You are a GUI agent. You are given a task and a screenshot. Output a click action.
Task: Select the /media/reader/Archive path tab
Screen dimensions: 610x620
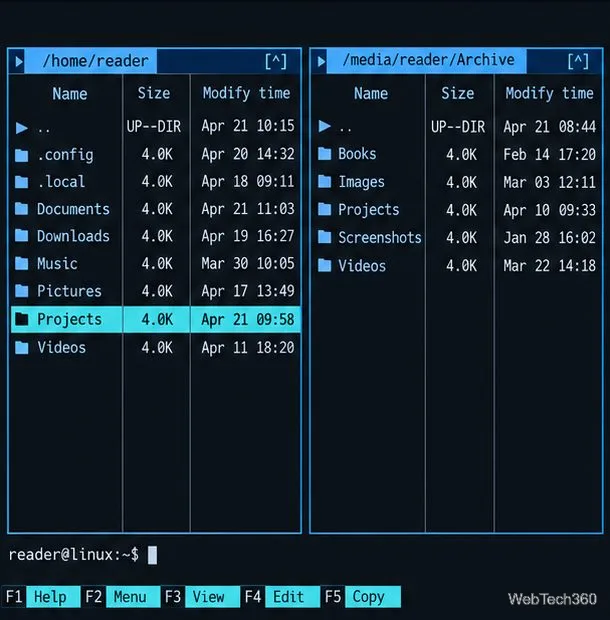(427, 61)
